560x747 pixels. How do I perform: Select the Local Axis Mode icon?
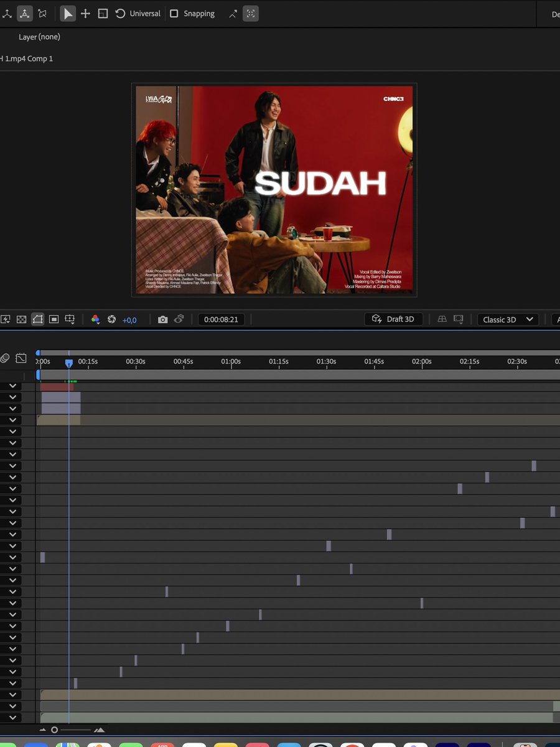[x=7, y=13]
